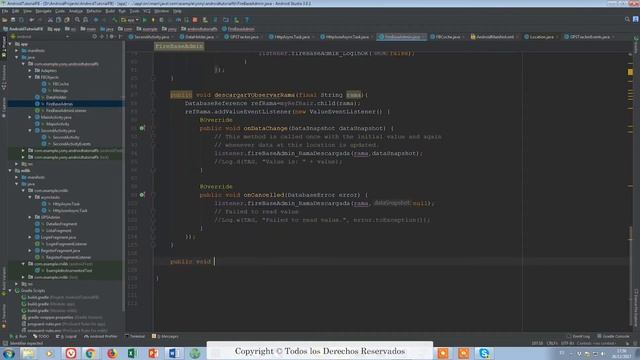The height and width of the screenshot is (360, 640).
Task: Toggle the TODO tool window
Action: point(41,336)
